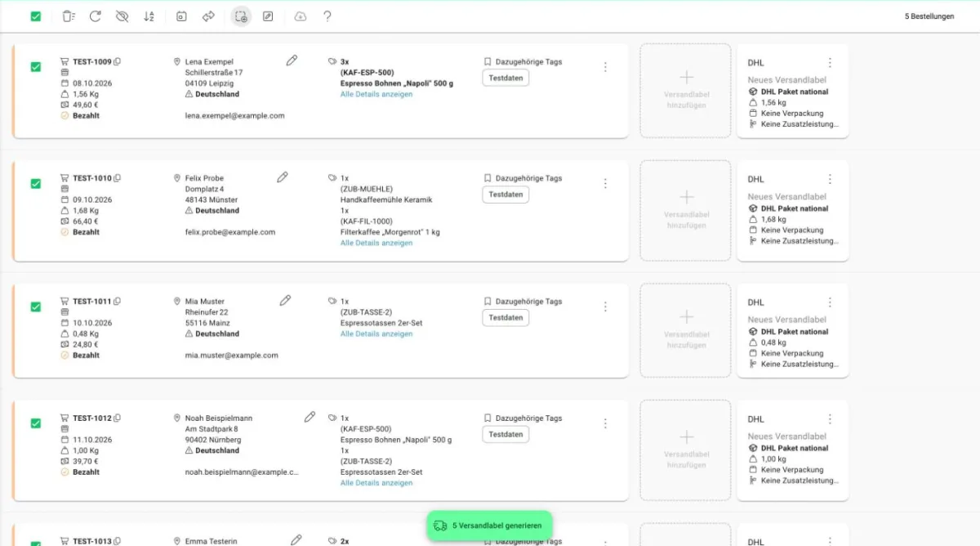
Task: Edit Lena Exempel's address with pencil icon
Action: coord(292,60)
